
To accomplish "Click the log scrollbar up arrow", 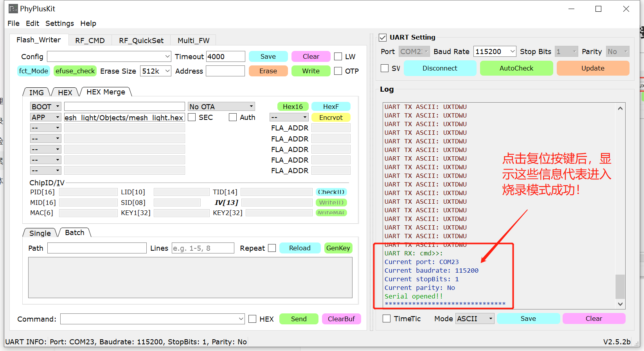I will (620, 108).
